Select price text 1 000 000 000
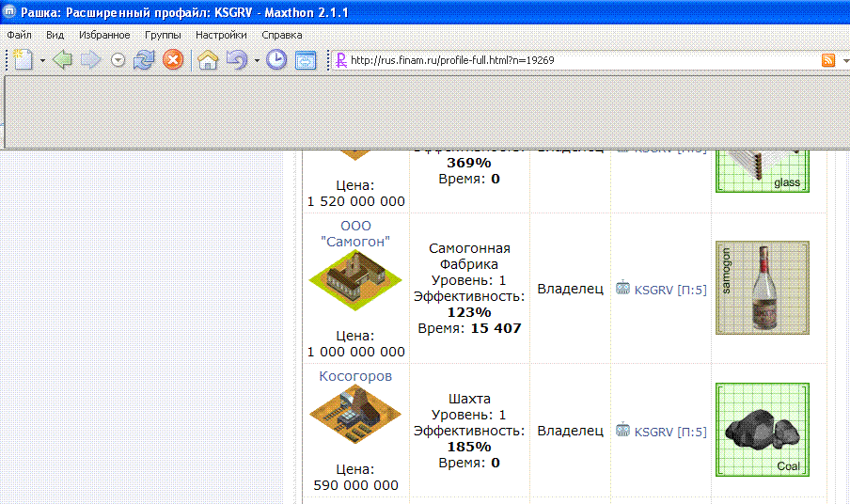Viewport: 850px width, 504px height. pyautogui.click(x=355, y=352)
